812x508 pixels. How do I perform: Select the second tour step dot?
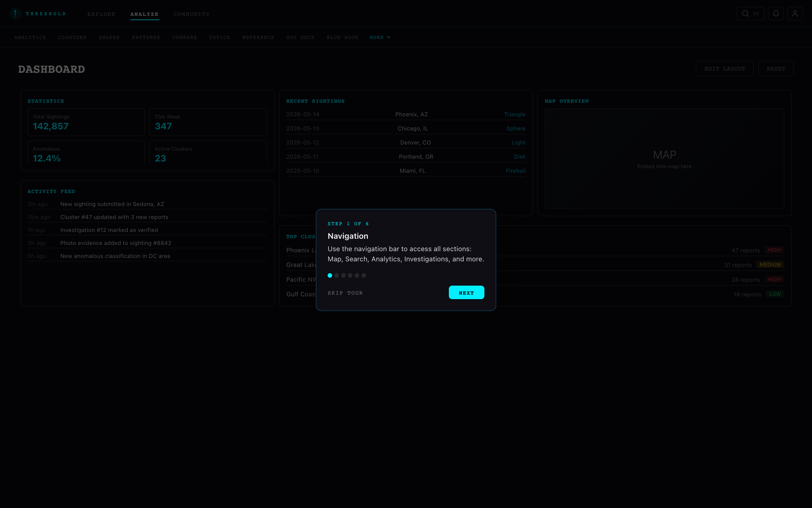(x=337, y=275)
